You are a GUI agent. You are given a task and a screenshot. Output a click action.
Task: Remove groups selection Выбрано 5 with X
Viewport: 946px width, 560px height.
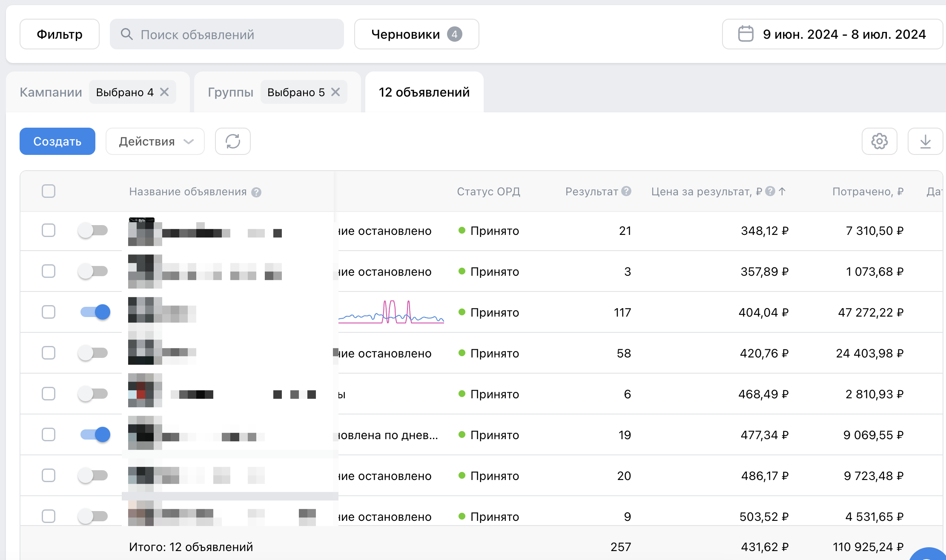[x=335, y=92]
